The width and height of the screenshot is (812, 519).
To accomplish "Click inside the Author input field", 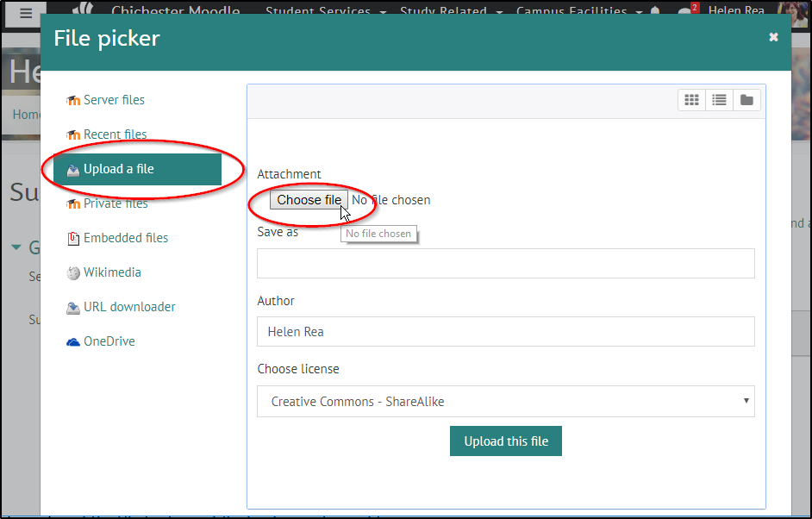I will (505, 331).
